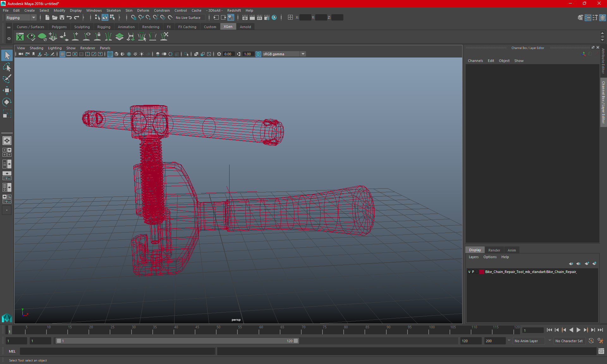Open Channels menu in Channel Box
This screenshot has width=607, height=364.
point(475,61)
